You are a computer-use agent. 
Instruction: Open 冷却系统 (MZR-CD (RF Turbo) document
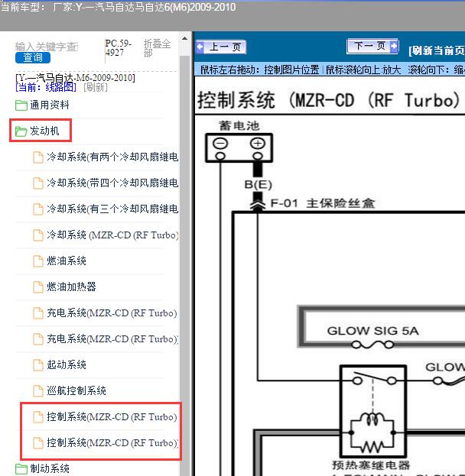[x=112, y=235]
